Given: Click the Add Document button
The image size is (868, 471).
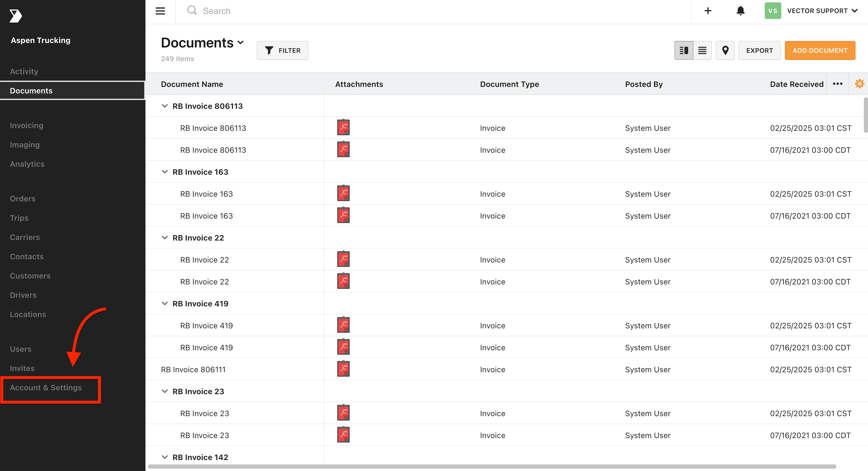Looking at the screenshot, I should (x=820, y=50).
